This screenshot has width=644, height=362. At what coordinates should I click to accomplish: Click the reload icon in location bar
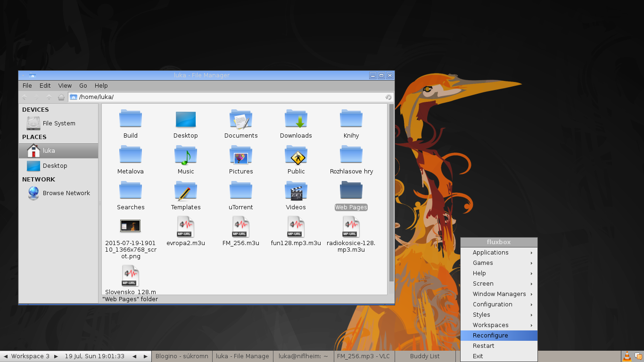pos(388,97)
